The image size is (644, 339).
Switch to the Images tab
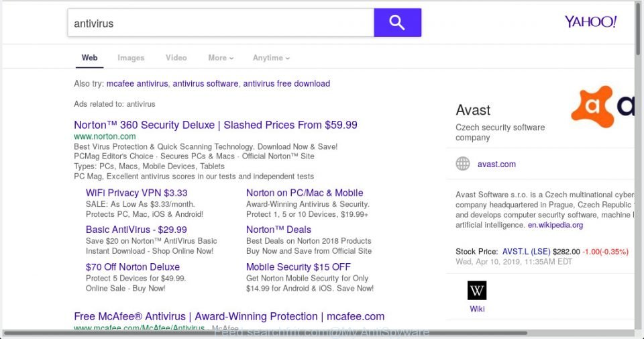[131, 58]
